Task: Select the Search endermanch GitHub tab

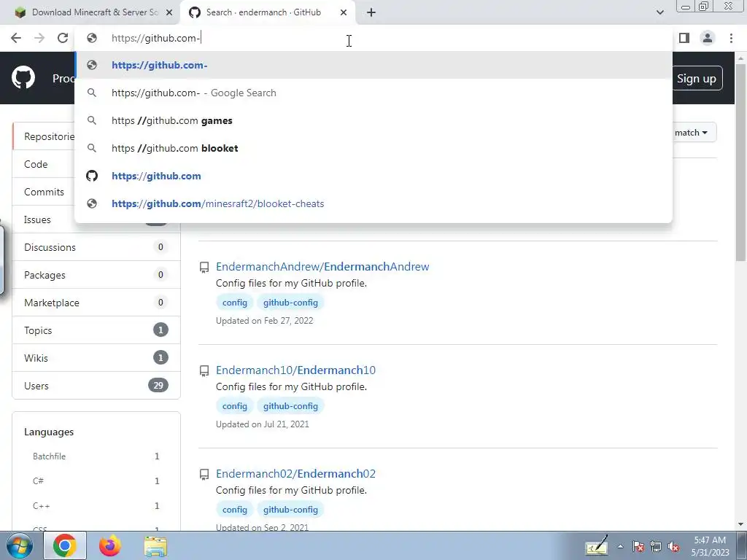Action: 268,12
